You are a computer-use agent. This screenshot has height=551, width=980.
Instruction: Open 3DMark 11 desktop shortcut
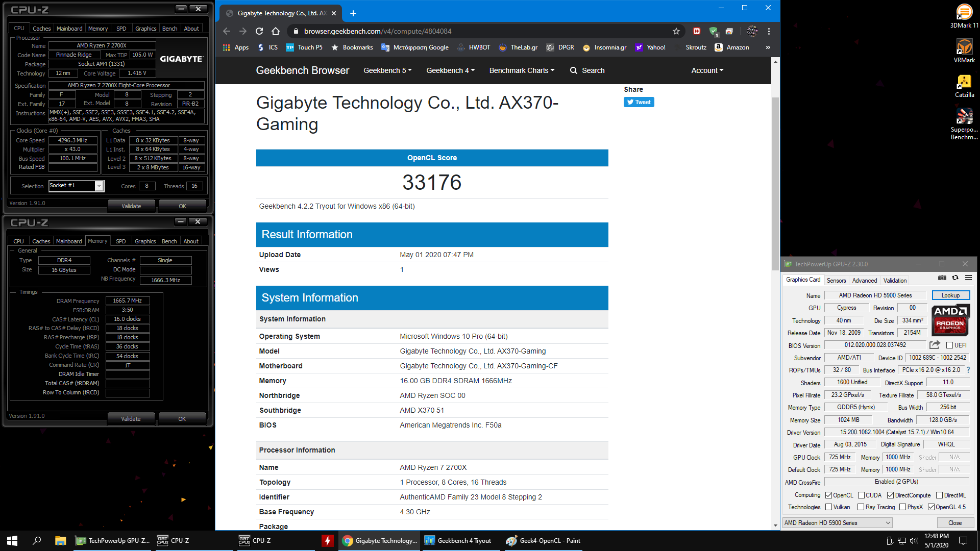[964, 16]
